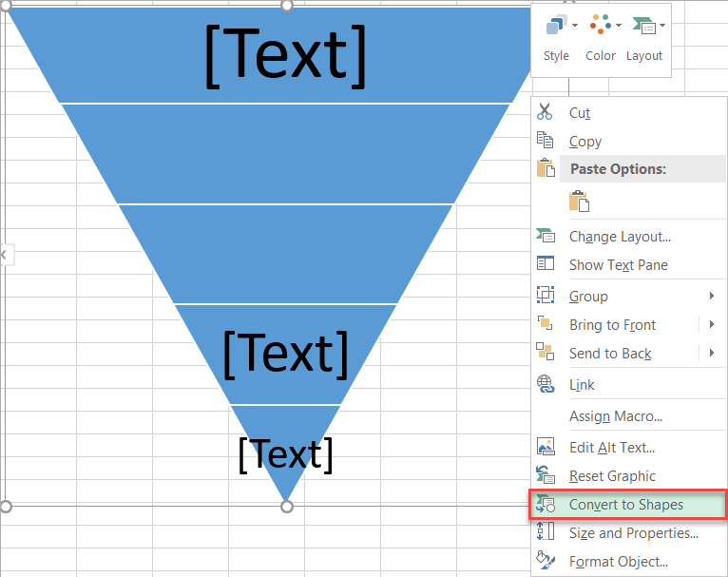Click the top-left corner sizing handle
728x577 pixels.
pyautogui.click(x=6, y=5)
